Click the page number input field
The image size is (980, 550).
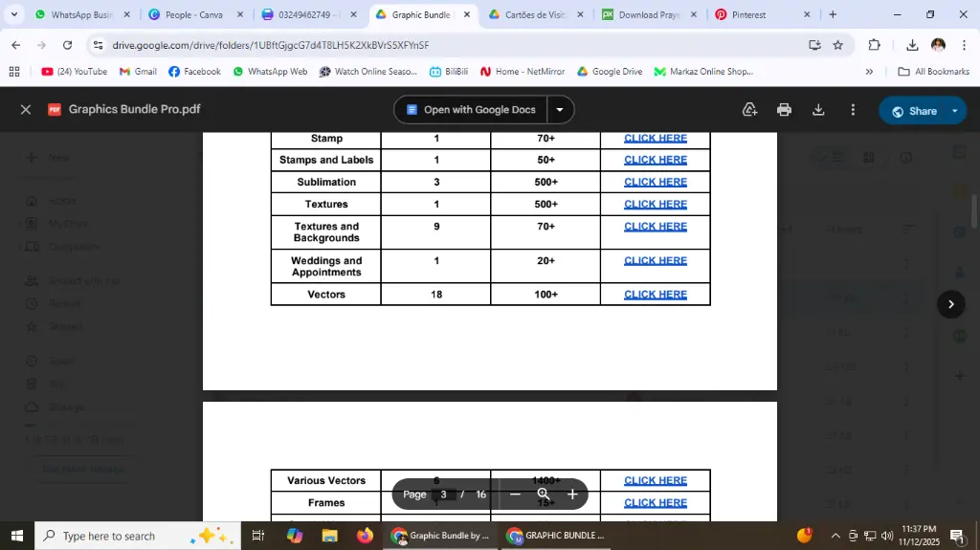pyautogui.click(x=443, y=495)
